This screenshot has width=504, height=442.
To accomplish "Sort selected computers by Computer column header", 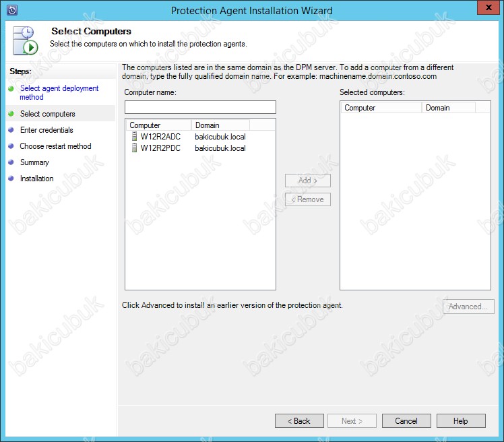I will click(381, 108).
